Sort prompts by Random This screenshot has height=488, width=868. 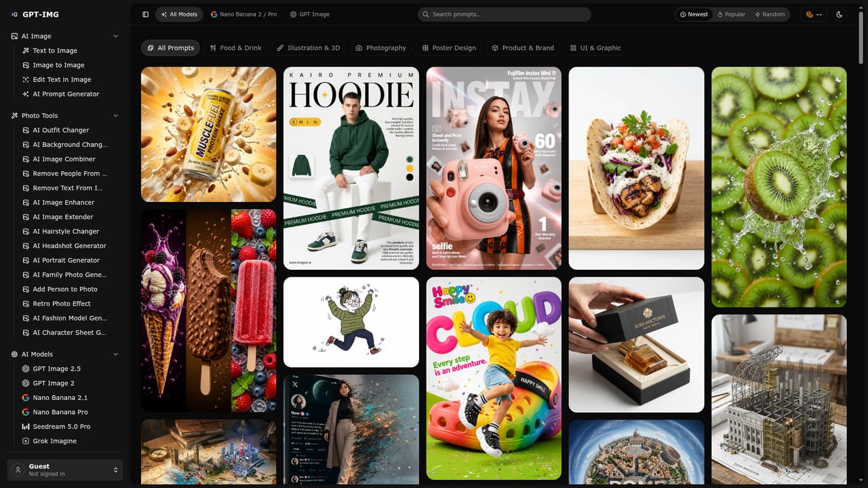point(770,14)
